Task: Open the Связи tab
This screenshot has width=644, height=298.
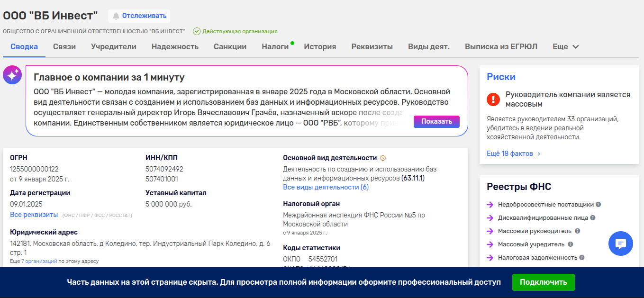Action: point(64,47)
